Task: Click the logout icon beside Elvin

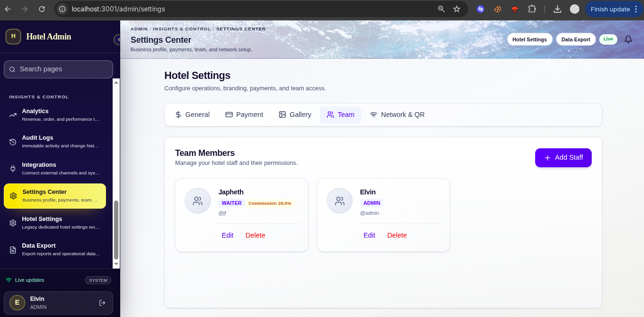Action: pyautogui.click(x=102, y=303)
